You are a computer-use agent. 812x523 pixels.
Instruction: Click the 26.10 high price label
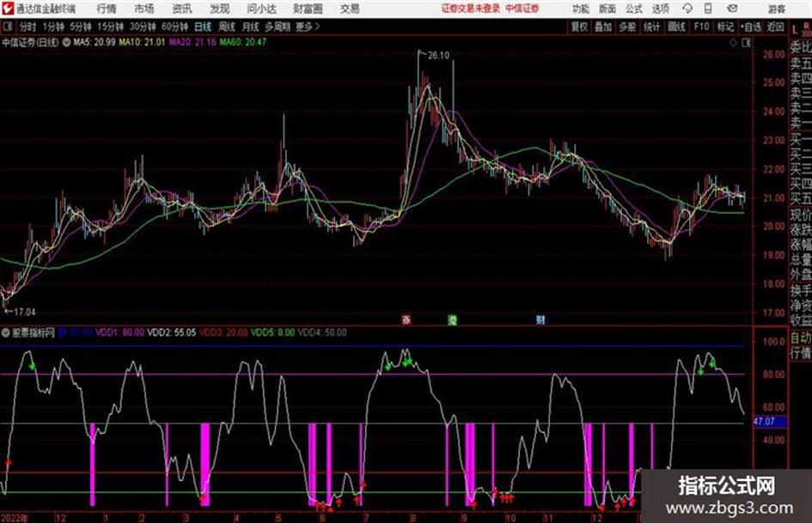point(438,55)
